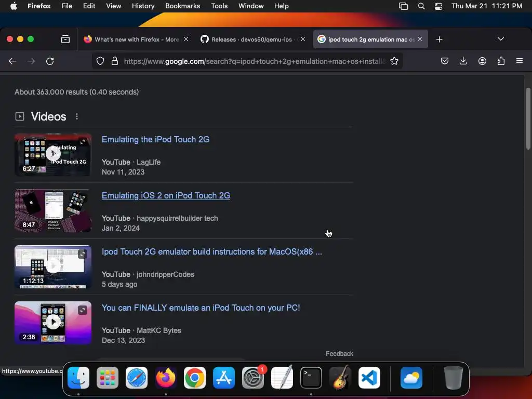Screen dimensions: 532x399
Task: Open Stage Manager menu bar icon
Action: (403, 6)
